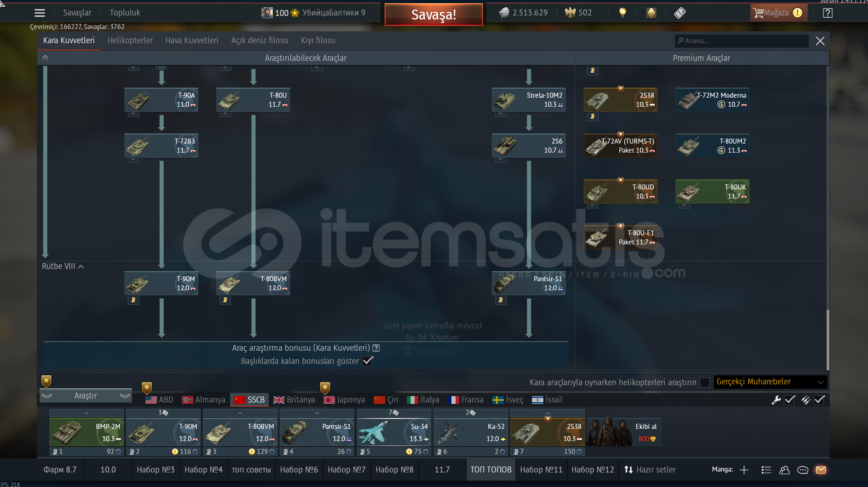Click the light bulb hint icon
The width and height of the screenshot is (868, 487).
(x=622, y=13)
